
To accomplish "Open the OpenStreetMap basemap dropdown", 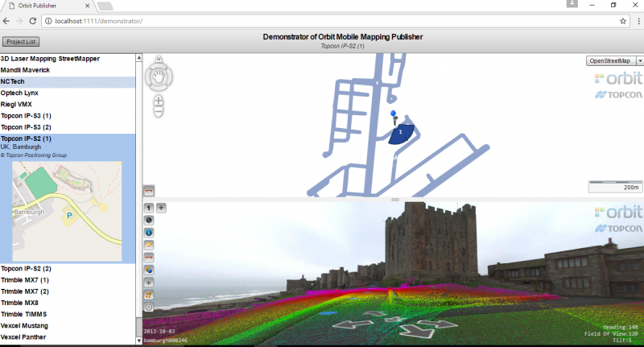I will pyautogui.click(x=610, y=60).
